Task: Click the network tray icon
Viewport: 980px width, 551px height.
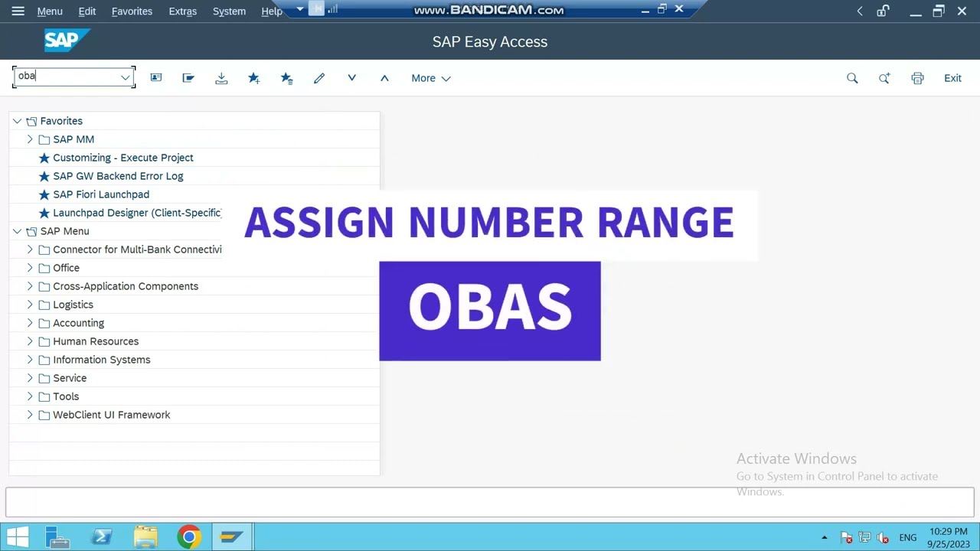Action: pos(864,537)
